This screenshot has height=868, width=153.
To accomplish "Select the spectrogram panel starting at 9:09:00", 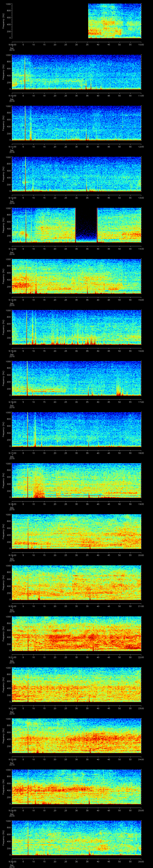I will coord(77,21).
